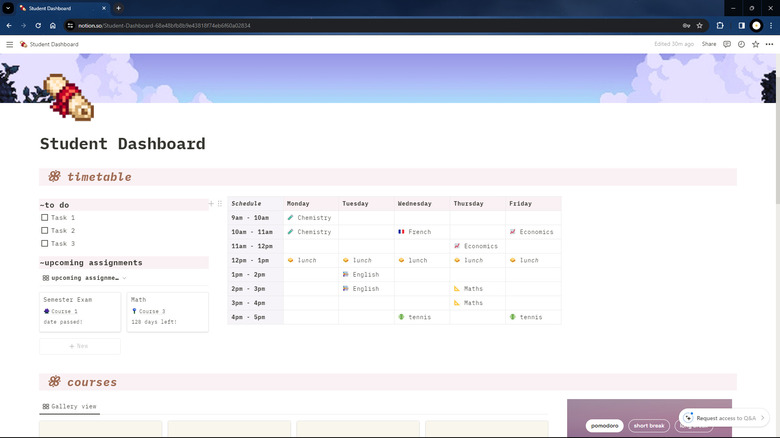View site information icon in address bar
The height and width of the screenshot is (438, 780).
70,25
